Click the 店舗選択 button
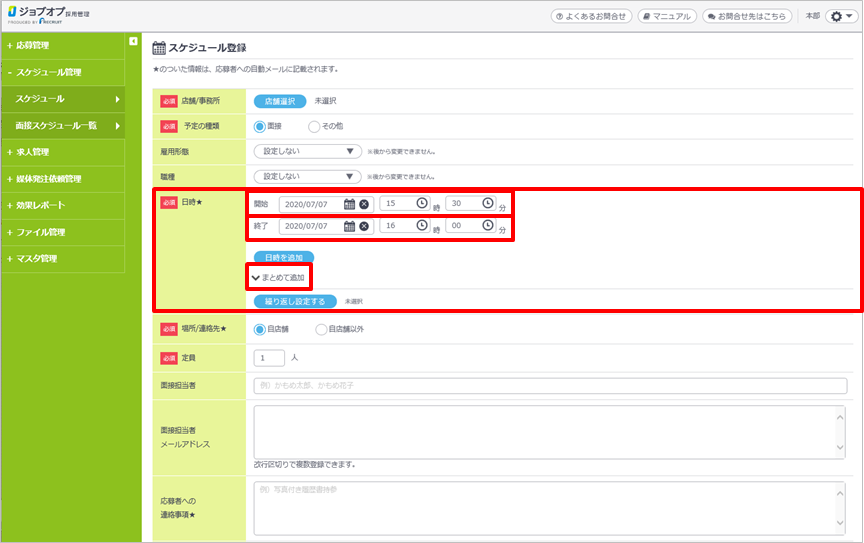864x543 pixels. coord(280,101)
